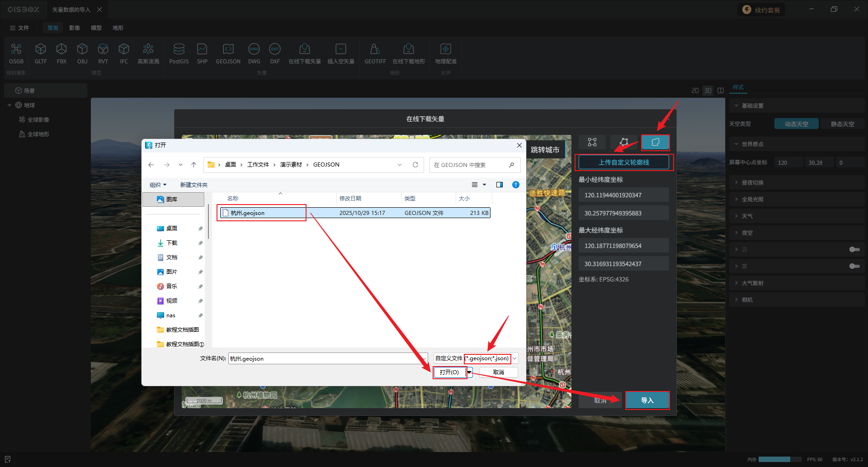Expand the day-night switch section
This screenshot has width=868, height=467.
point(752,183)
